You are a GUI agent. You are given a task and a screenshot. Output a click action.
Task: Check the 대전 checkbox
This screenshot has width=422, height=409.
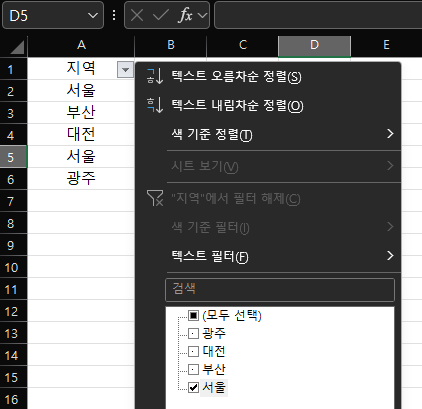193,351
